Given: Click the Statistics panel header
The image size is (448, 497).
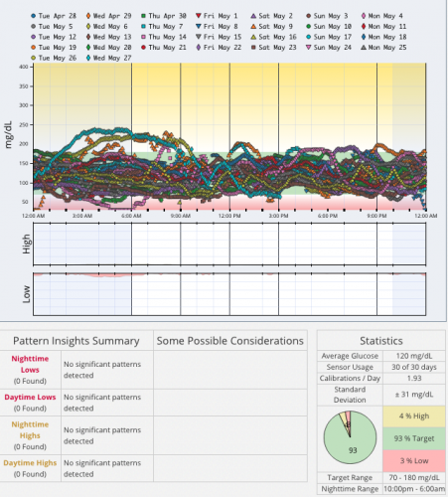Looking at the screenshot, I should pos(381,341).
